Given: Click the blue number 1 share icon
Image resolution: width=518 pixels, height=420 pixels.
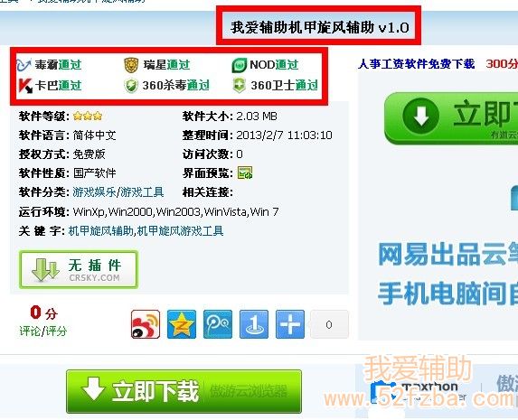Looking at the screenshot, I should [254, 324].
